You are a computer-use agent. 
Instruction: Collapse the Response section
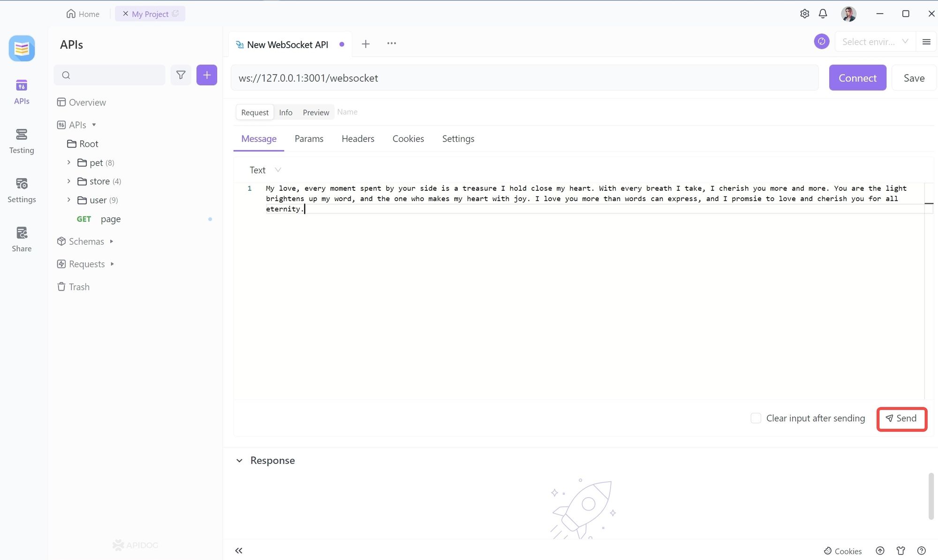point(239,461)
